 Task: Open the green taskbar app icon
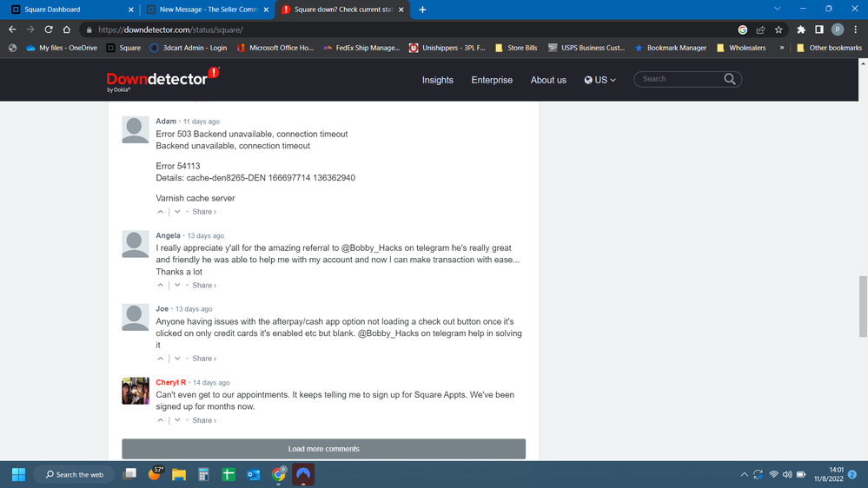tap(229, 474)
